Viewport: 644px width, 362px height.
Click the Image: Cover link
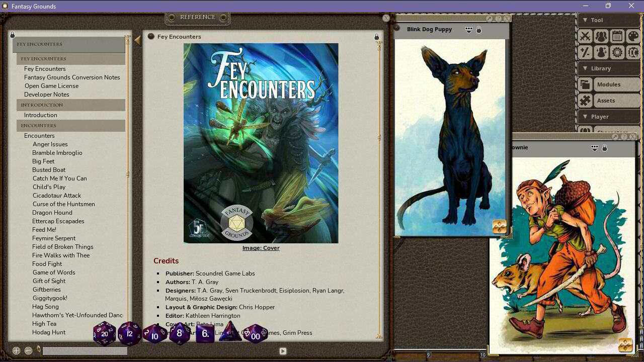(x=261, y=247)
